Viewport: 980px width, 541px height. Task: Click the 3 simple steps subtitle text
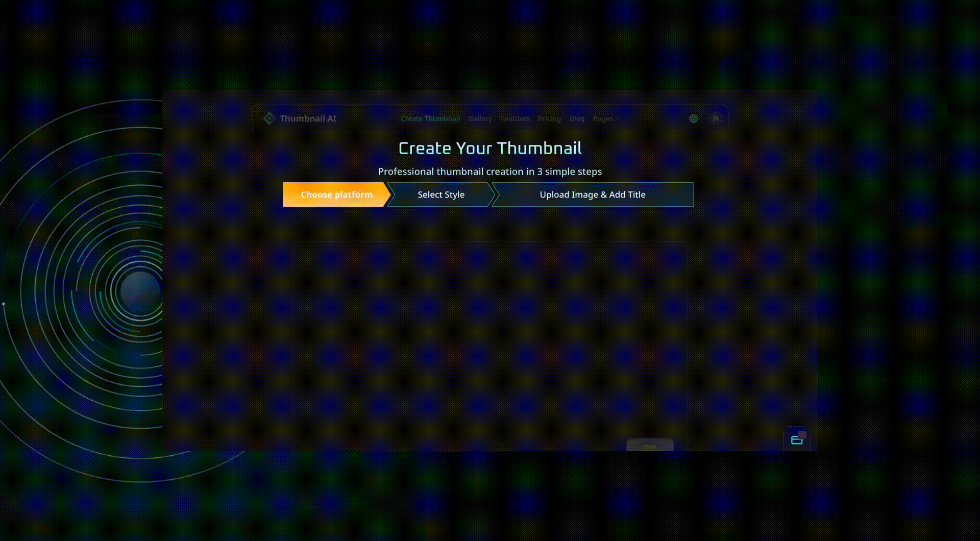[489, 171]
